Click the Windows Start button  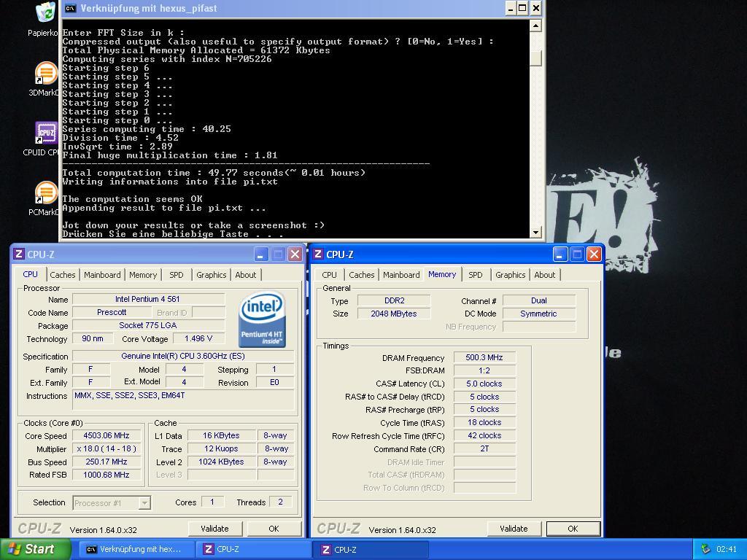(36, 549)
